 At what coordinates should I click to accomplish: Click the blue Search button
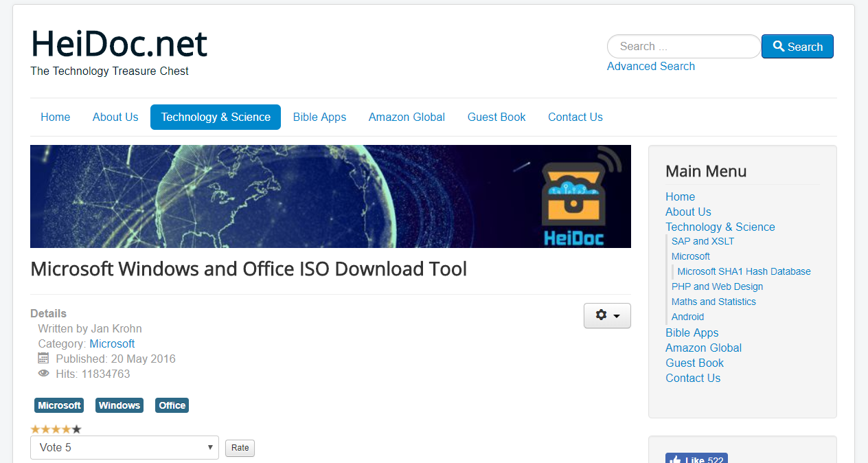(797, 47)
